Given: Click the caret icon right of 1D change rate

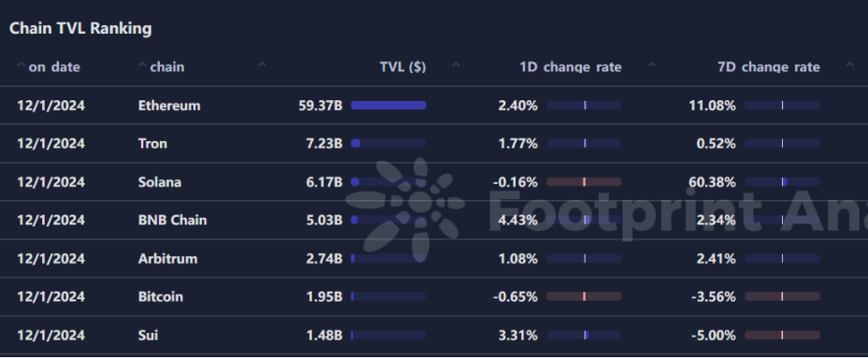Looking at the screenshot, I should tap(651, 65).
